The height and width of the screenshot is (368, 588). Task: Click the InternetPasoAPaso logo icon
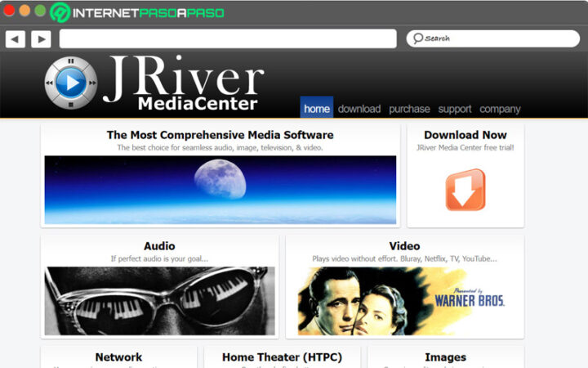coord(60,12)
